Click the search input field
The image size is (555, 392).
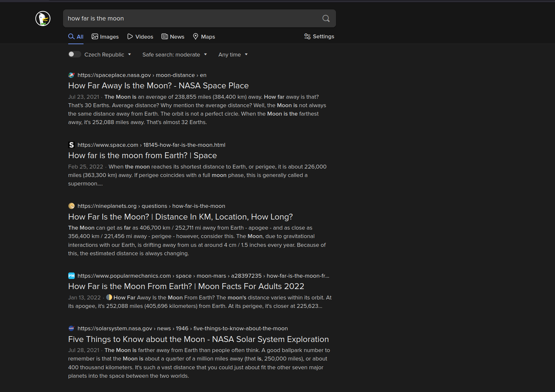pyautogui.click(x=192, y=19)
